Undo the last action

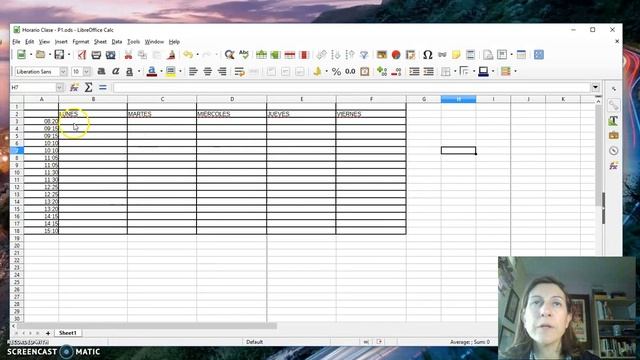tap(188, 55)
